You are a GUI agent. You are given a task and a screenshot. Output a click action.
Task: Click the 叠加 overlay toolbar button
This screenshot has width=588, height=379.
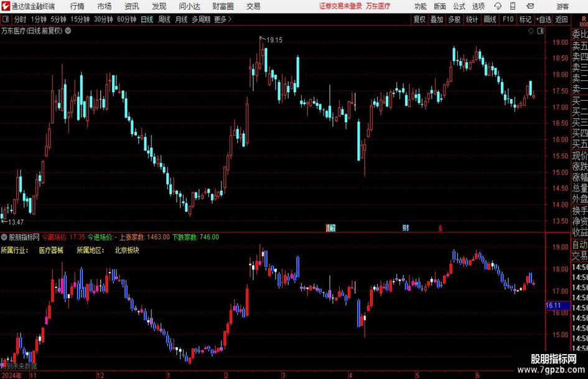click(x=437, y=19)
